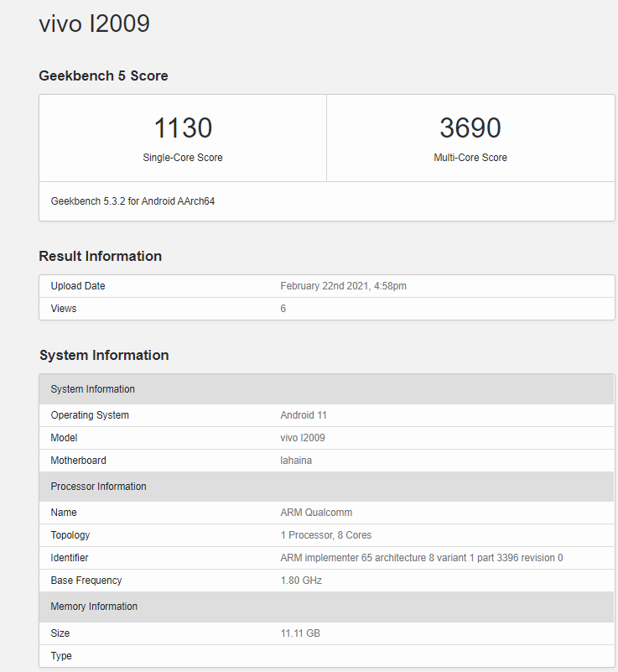The height and width of the screenshot is (672, 618).
Task: Click the ARM implementer 65 identifier text
Action: [421, 558]
